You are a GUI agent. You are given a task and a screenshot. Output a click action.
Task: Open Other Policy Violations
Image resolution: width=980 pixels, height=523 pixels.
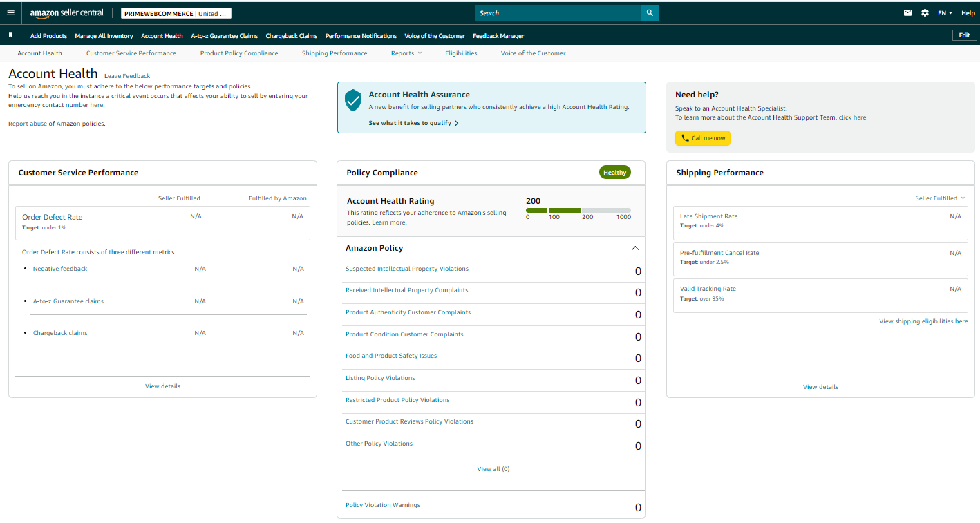(x=379, y=444)
